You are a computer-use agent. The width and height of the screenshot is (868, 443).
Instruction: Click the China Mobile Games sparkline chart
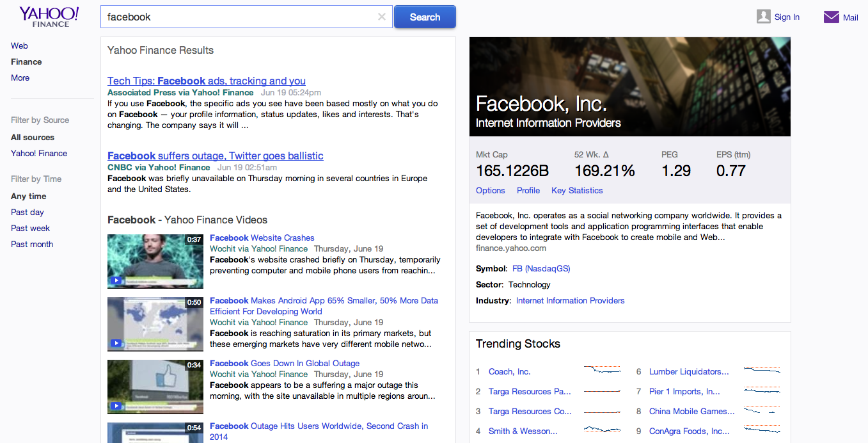(762, 409)
